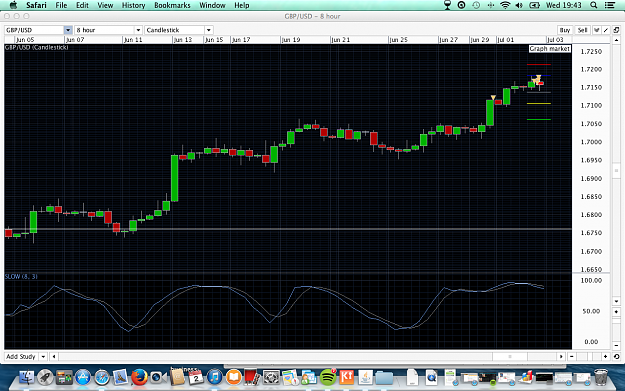Click the 1.7000 price label on axis
This screenshot has height=391, width=625.
pyautogui.click(x=592, y=142)
